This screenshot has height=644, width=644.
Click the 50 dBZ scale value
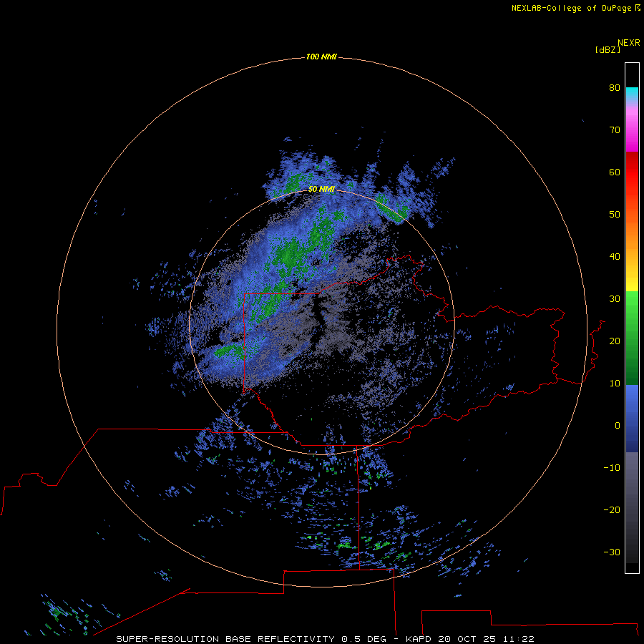coord(615,215)
